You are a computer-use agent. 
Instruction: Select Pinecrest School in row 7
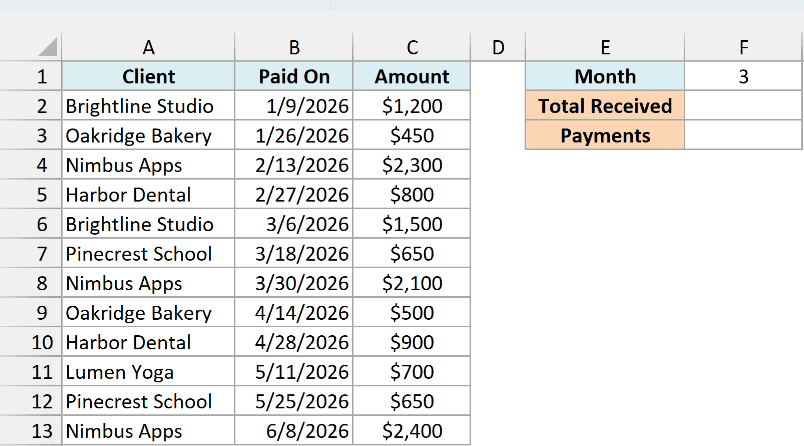coord(148,254)
